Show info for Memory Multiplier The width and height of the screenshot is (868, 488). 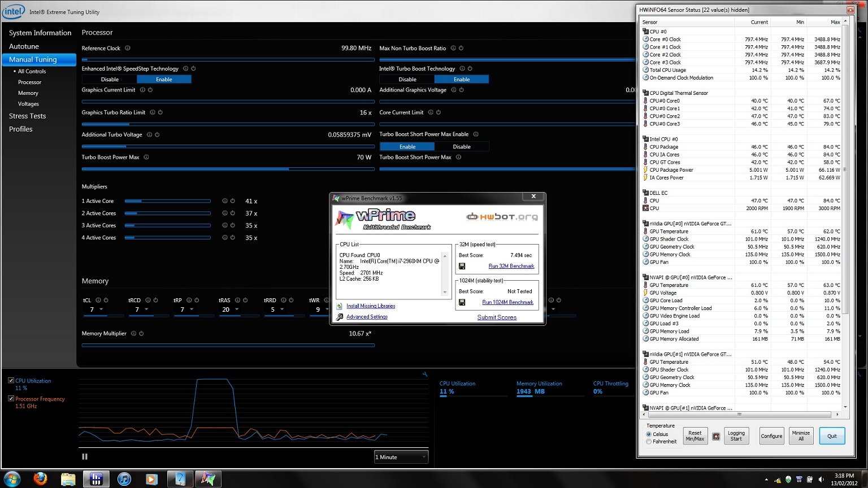point(133,333)
